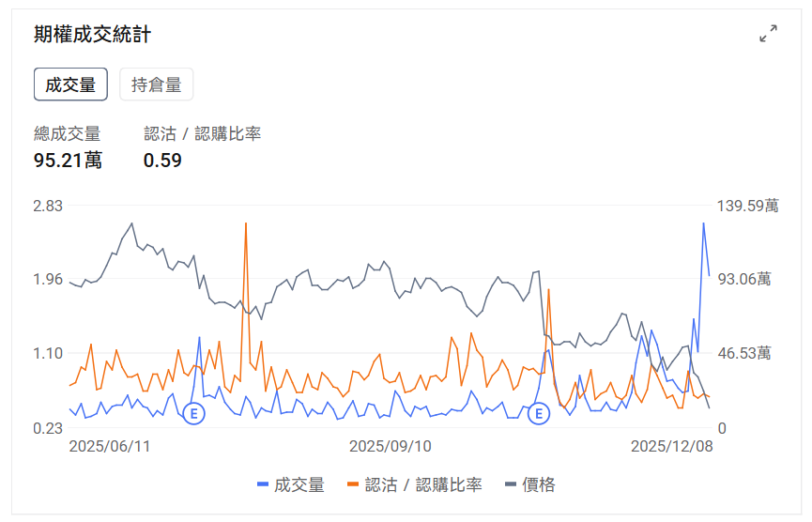Click the 總成交量 label
The image size is (812, 522).
67,134
